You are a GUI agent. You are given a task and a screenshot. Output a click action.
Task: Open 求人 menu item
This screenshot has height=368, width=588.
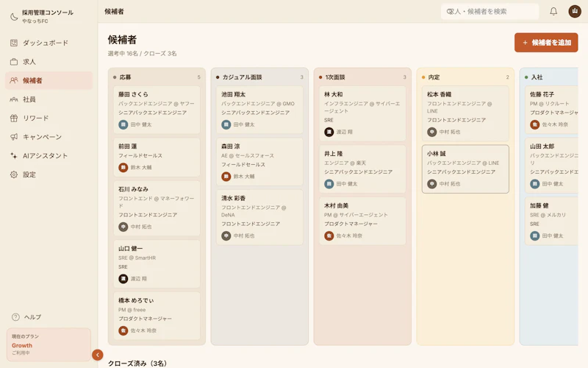coord(49,62)
